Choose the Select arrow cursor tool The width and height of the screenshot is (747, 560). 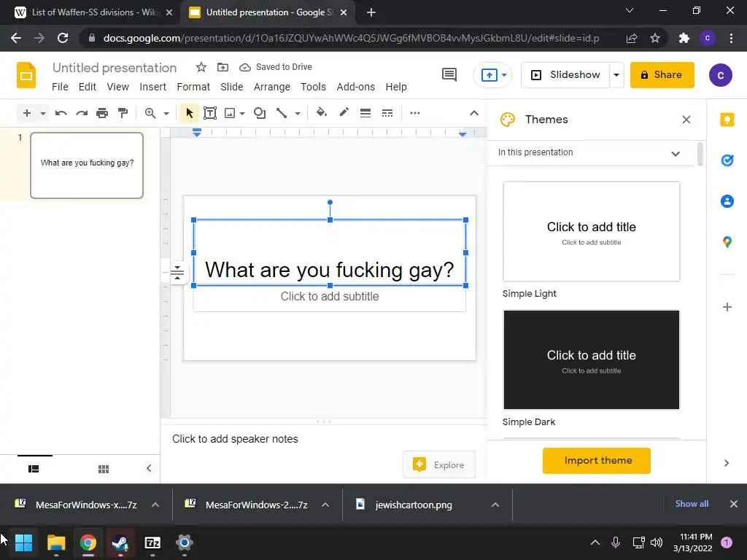point(190,113)
